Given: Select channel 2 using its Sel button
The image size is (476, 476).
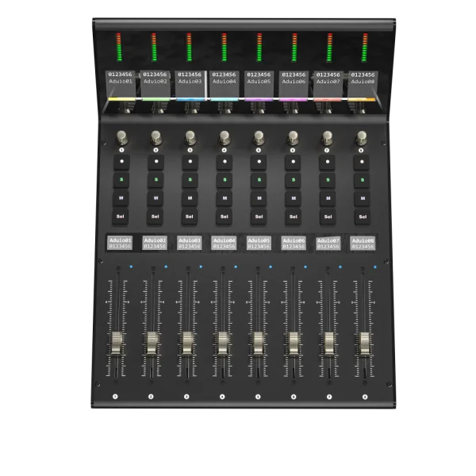Looking at the screenshot, I should click(155, 217).
